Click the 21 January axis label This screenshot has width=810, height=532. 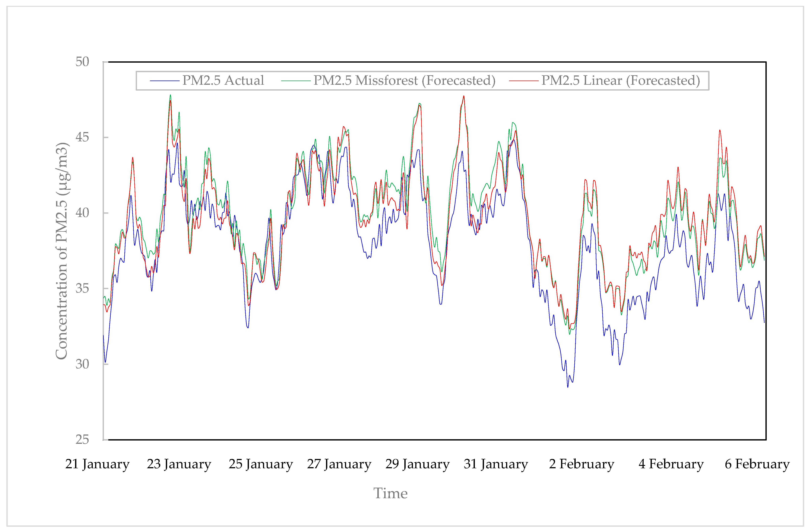click(x=97, y=464)
